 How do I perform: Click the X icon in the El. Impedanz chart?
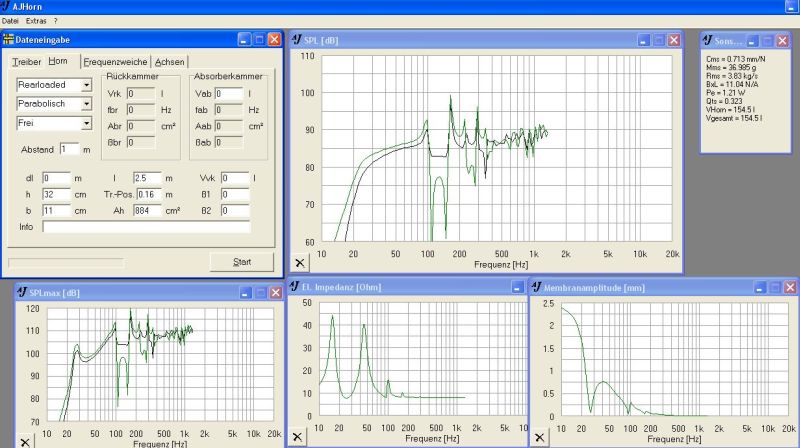tap(298, 437)
